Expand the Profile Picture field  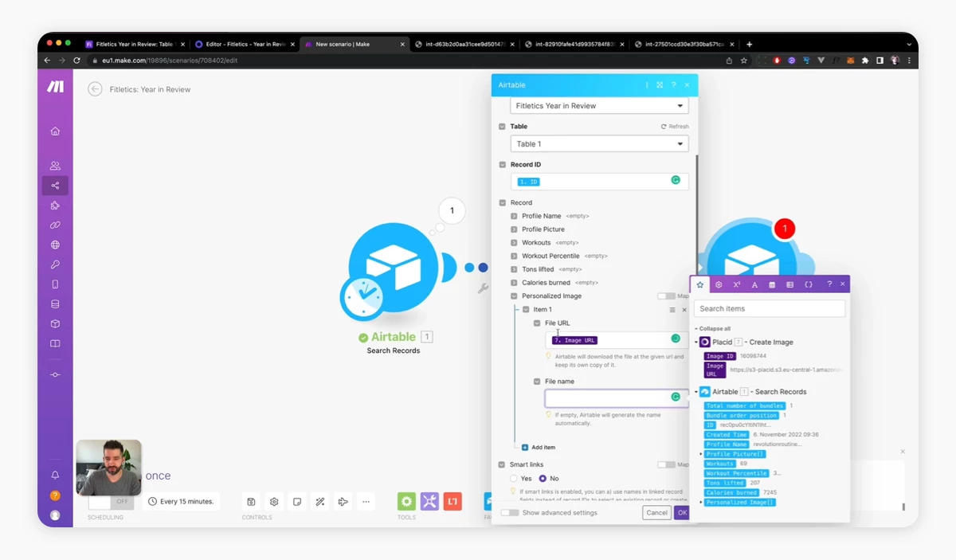click(514, 229)
